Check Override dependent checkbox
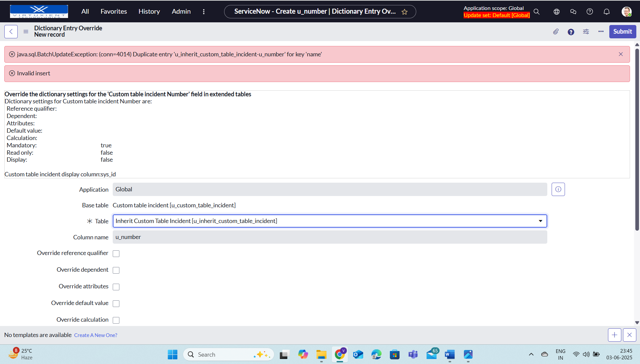 (x=116, y=270)
